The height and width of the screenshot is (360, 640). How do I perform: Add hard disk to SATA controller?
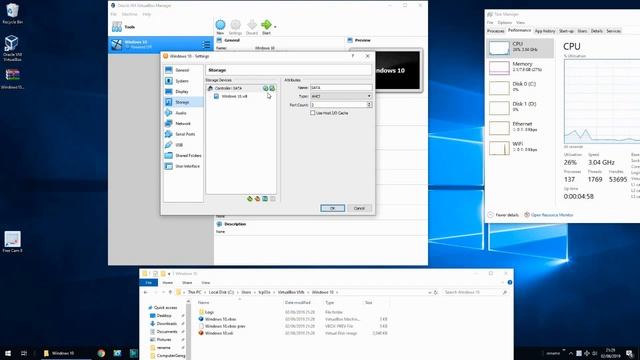click(272, 88)
